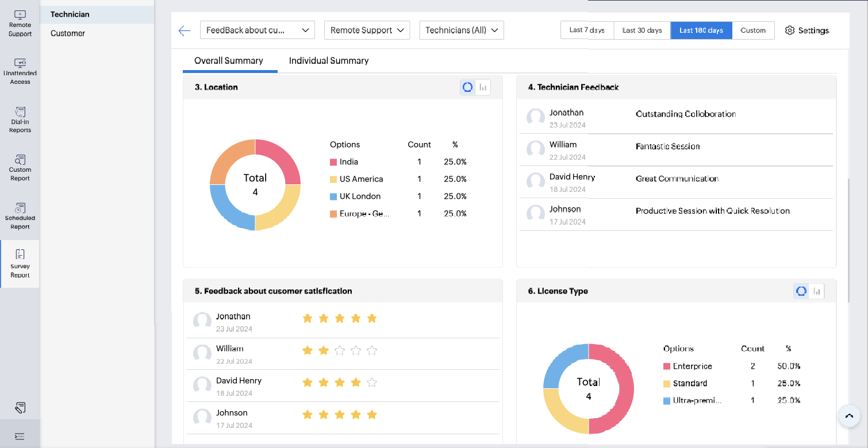Select Customer in the left panel
Viewport: 868px width, 448px height.
point(68,33)
